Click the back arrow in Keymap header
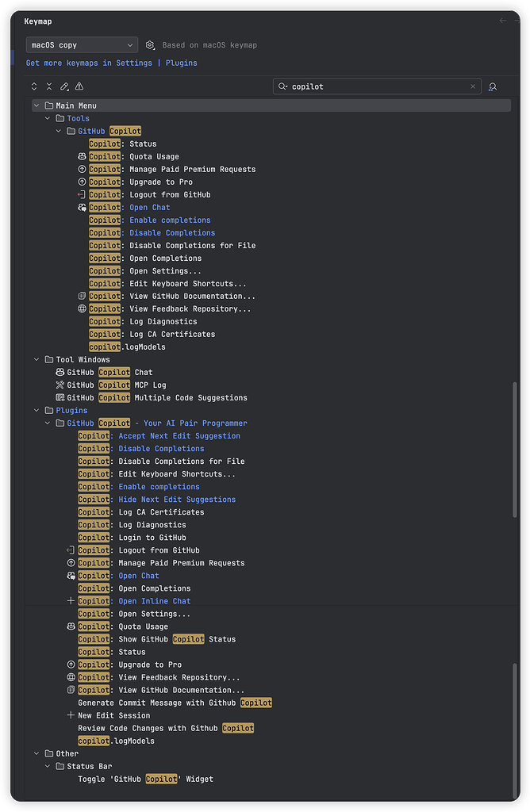This screenshot has height=812, width=530. [502, 21]
